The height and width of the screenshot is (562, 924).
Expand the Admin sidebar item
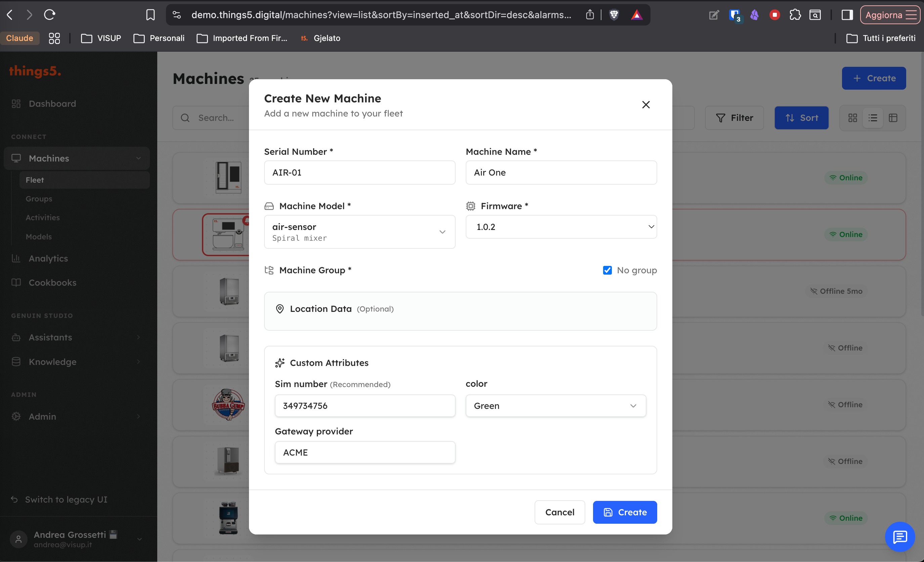[77, 416]
